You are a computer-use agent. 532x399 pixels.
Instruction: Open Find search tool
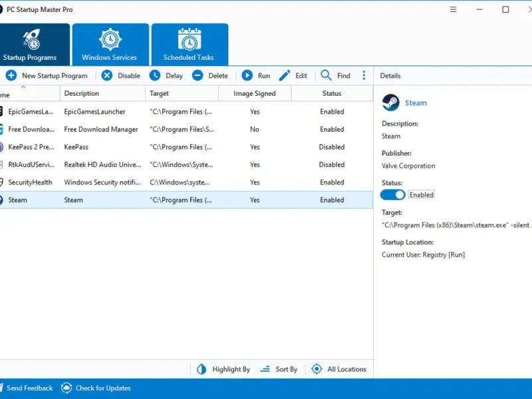pyautogui.click(x=335, y=76)
